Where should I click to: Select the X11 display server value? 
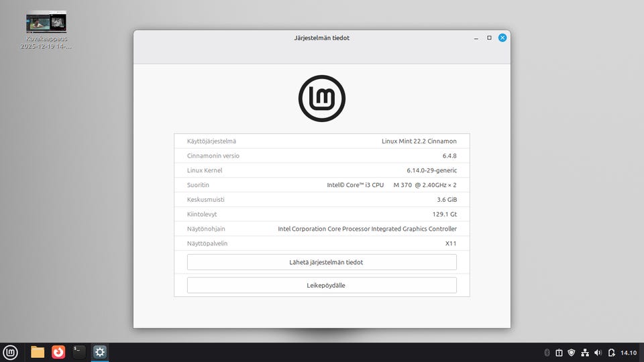451,243
